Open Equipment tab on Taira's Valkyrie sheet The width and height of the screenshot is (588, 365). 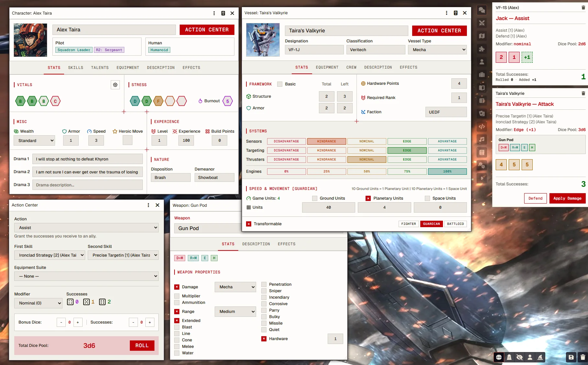pos(327,67)
